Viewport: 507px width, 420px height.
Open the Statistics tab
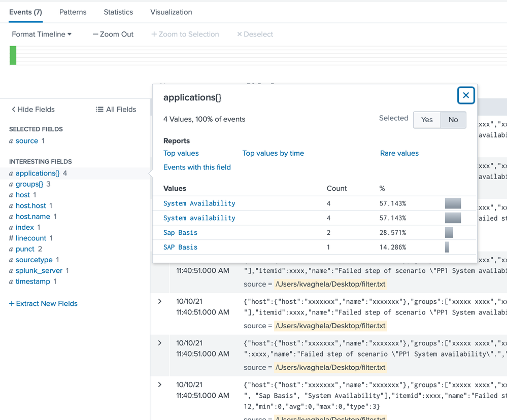(118, 12)
